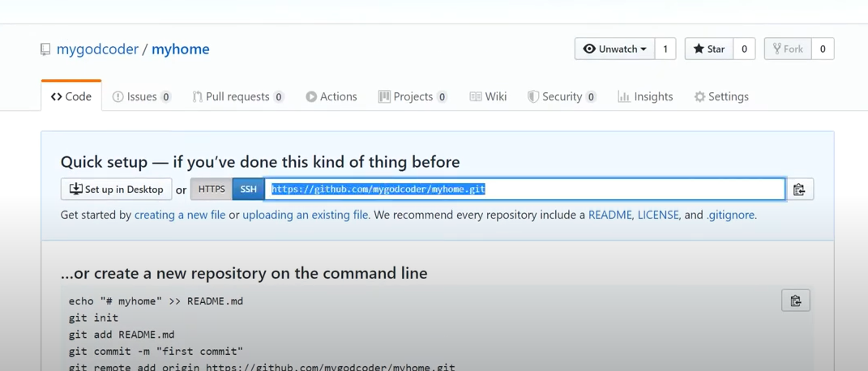
Task: Click the repository URL input field
Action: (x=525, y=189)
